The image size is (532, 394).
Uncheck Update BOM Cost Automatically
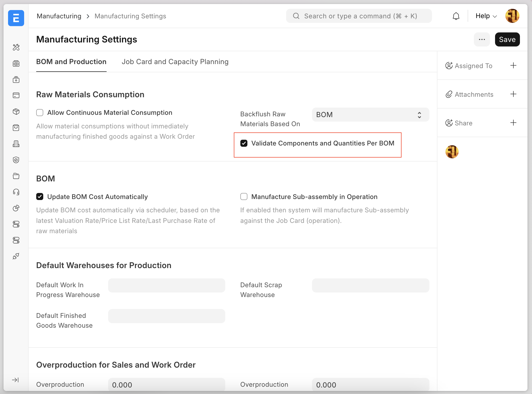click(x=40, y=196)
